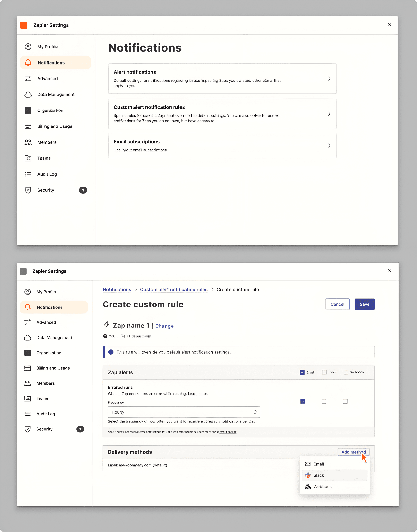
Task: Click the Slack logo in the dropdown menu
Action: click(x=308, y=475)
